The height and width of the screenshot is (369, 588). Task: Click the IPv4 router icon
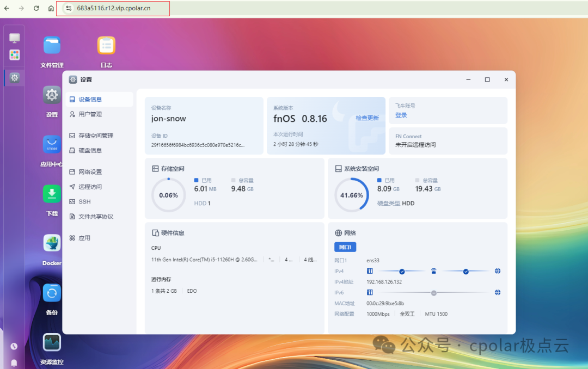point(433,271)
